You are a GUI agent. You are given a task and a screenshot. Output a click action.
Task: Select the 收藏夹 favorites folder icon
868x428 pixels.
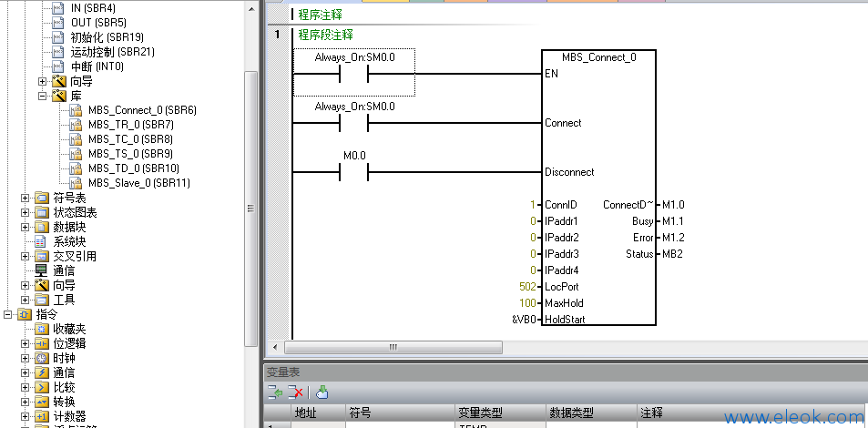point(41,329)
